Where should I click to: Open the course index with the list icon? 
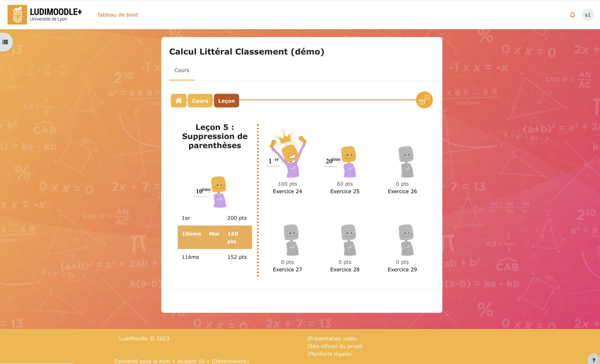5,42
